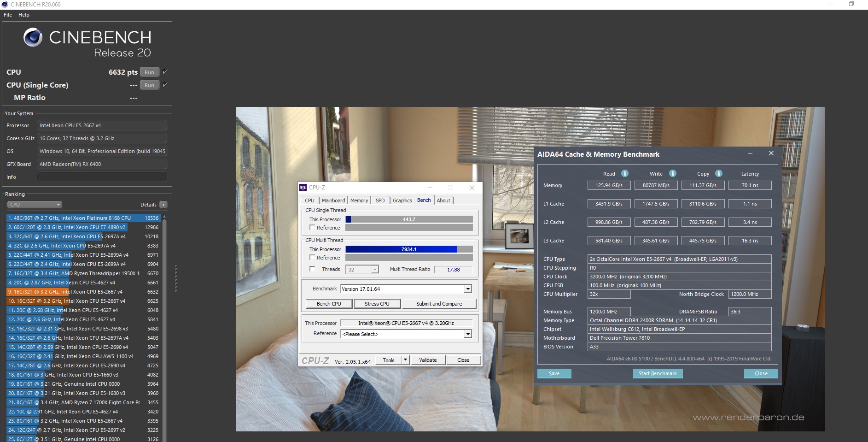Close the CPU-Z window with the X
868x442 pixels.
pos(472,188)
